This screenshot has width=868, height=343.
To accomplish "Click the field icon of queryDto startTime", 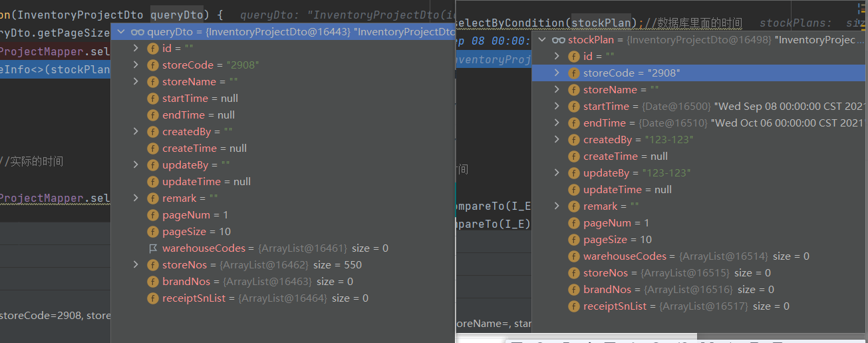I will pos(153,99).
